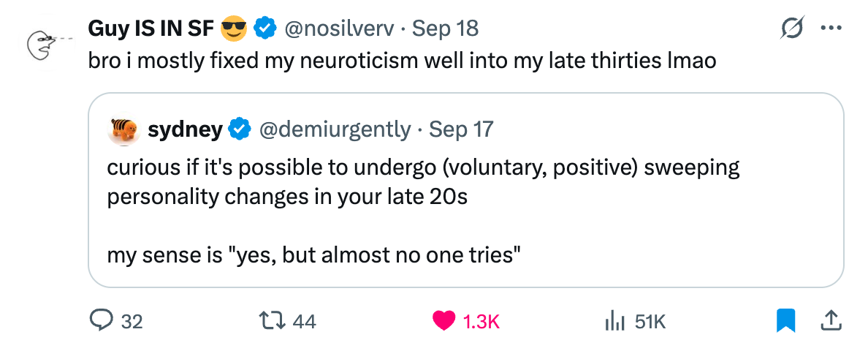
Task: Click sydney's blue verified checkmark
Action: [x=240, y=129]
